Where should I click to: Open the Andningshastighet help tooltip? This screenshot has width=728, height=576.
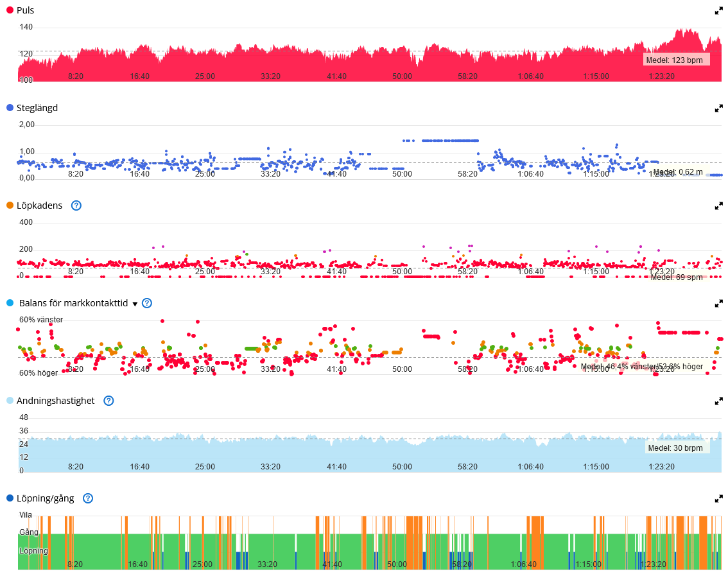tap(108, 401)
